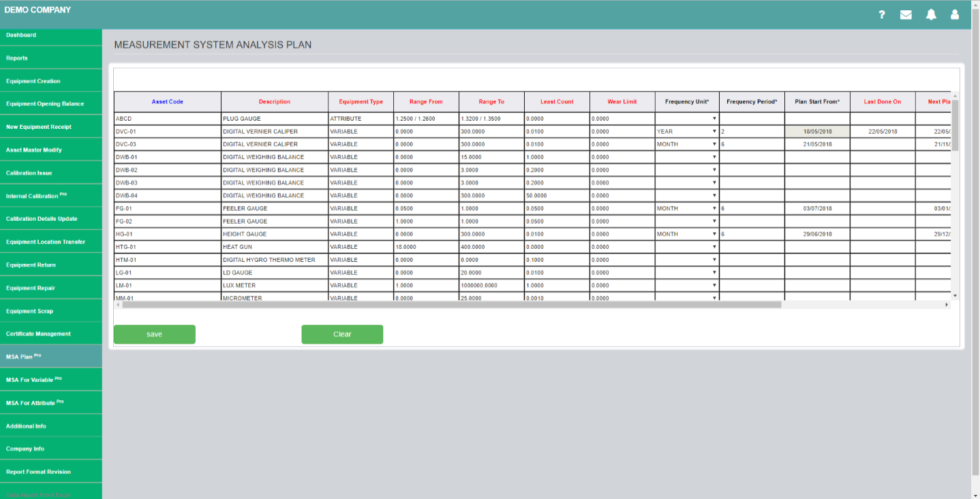This screenshot has width=980, height=499.
Task: Open the HG-01 height gauge frequency dropdown
Action: point(712,234)
